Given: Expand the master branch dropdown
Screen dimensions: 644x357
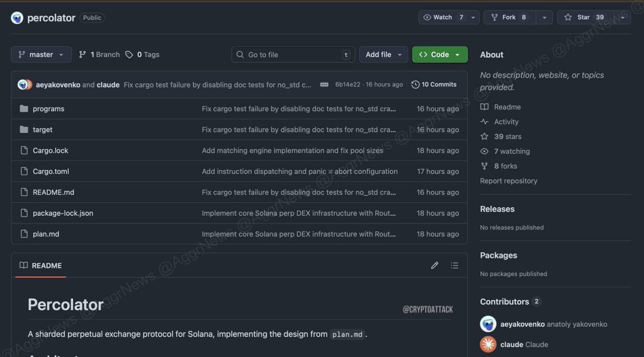Looking at the screenshot, I should (x=41, y=55).
